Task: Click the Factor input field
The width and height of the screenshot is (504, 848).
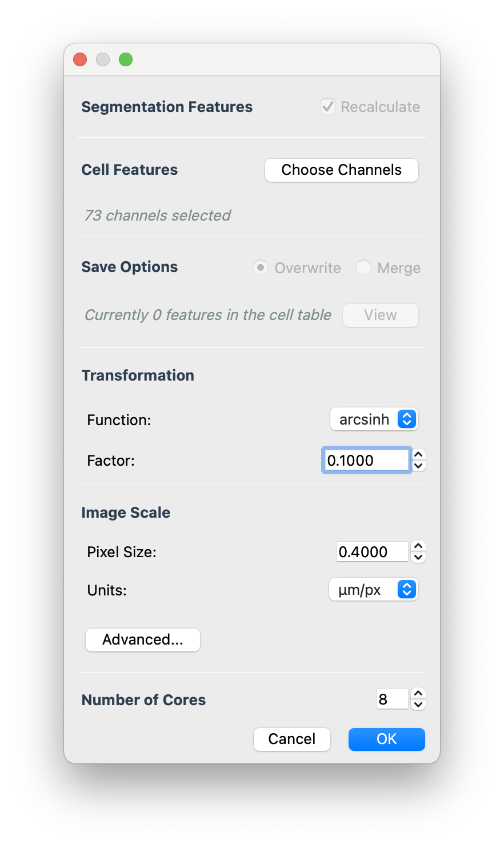Action: [x=366, y=460]
